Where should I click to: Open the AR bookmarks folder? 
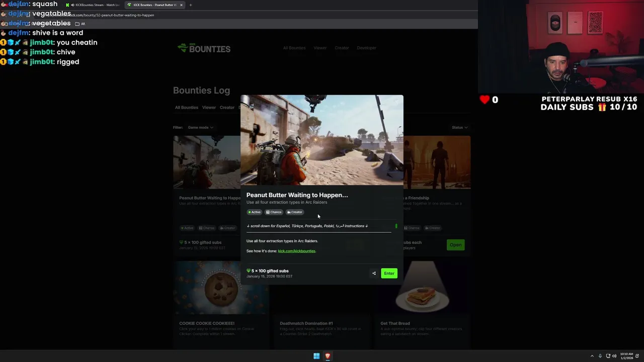(x=80, y=24)
